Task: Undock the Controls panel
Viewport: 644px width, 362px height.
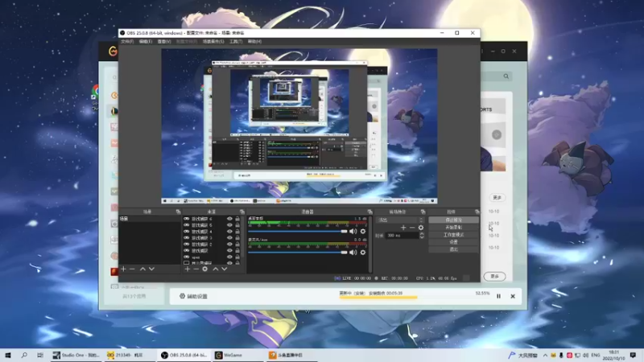Action: point(477,212)
